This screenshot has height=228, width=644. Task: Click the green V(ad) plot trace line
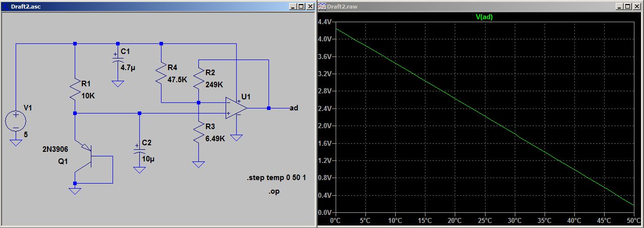[x=485, y=116]
